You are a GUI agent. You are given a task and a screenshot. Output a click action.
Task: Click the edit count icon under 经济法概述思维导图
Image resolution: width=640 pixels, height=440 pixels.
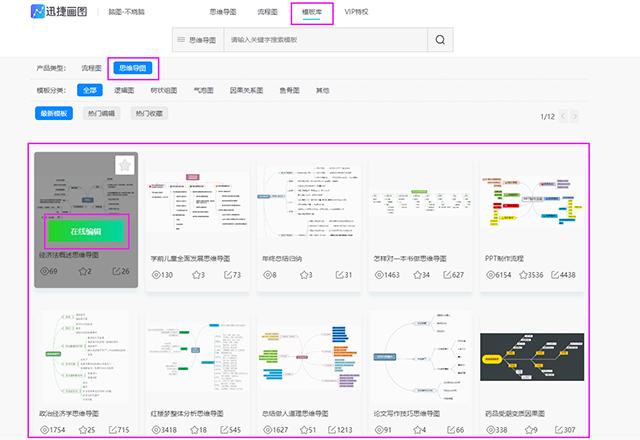pyautogui.click(x=116, y=271)
